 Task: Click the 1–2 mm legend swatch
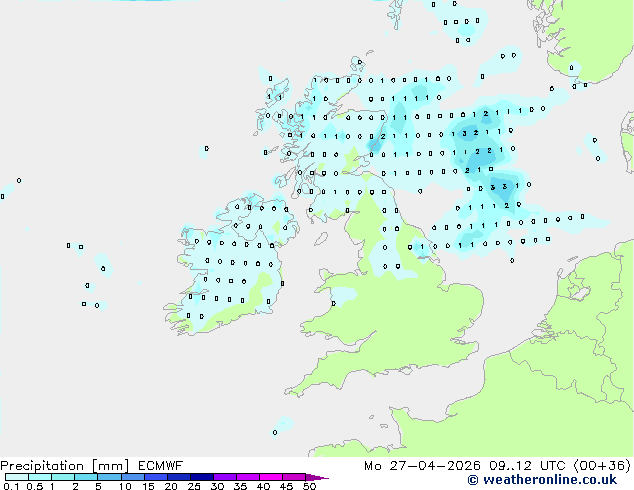(63, 477)
